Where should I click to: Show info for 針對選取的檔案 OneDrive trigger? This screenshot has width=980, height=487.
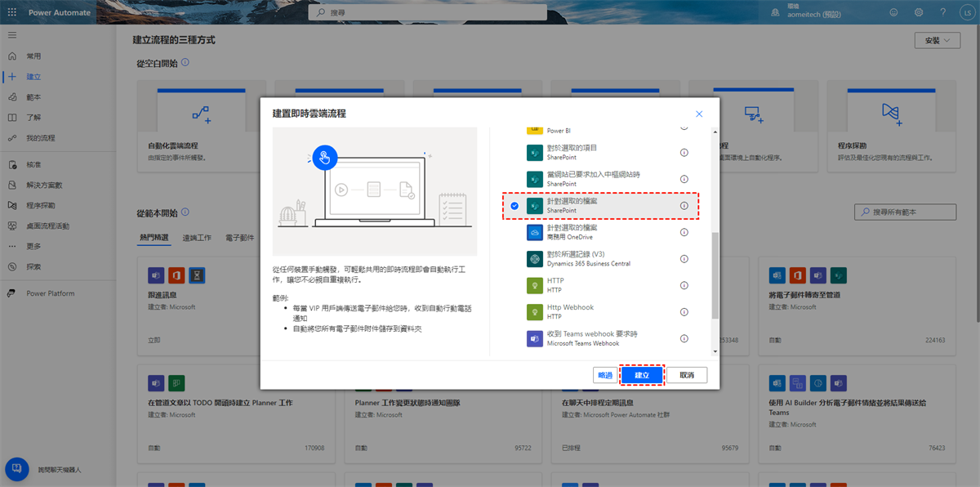(x=684, y=232)
